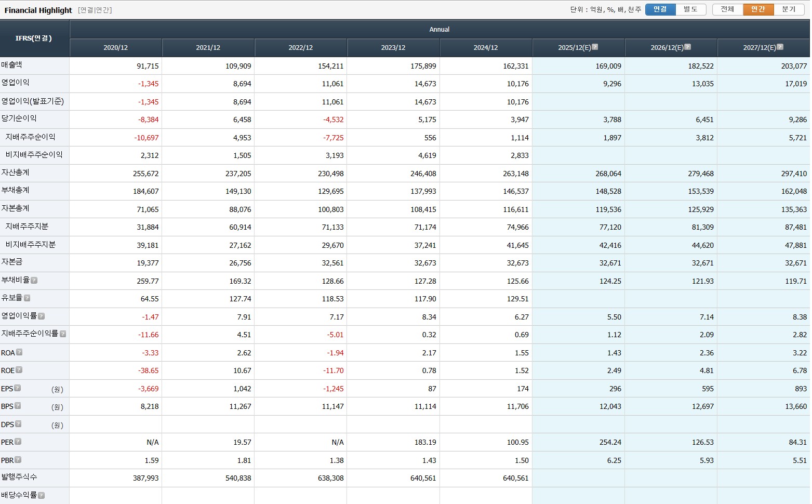Select the 비지배주주순이익 row label
Viewport: 812px width, 504px height.
[34, 155]
